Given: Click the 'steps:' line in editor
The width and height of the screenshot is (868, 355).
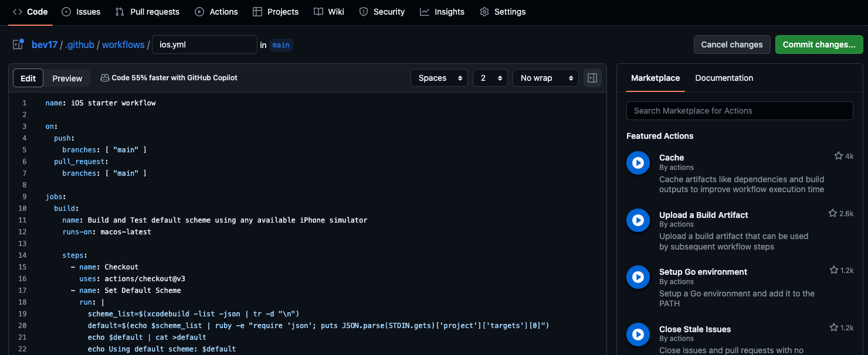Looking at the screenshot, I should [75, 255].
